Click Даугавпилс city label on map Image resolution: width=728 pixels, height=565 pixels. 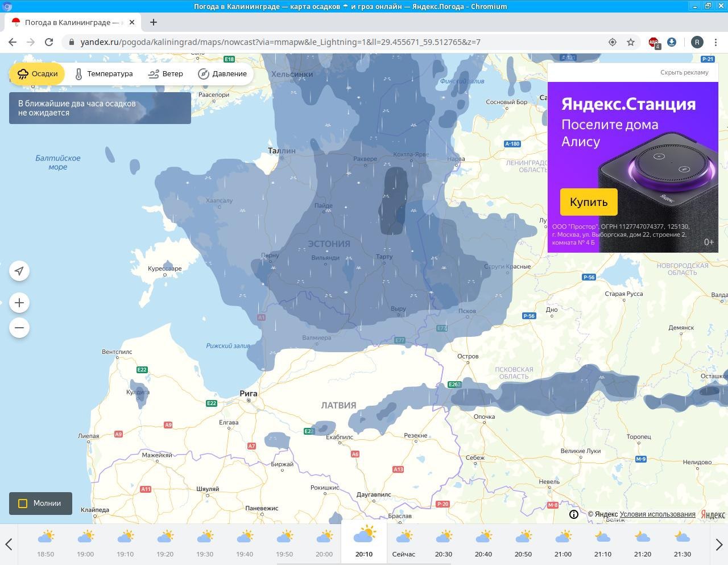point(374,494)
